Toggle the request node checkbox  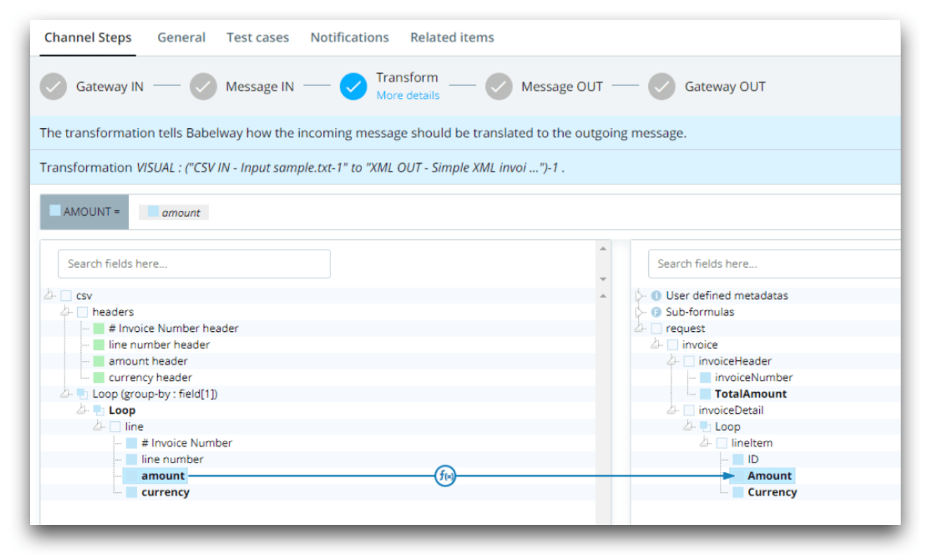(x=656, y=329)
